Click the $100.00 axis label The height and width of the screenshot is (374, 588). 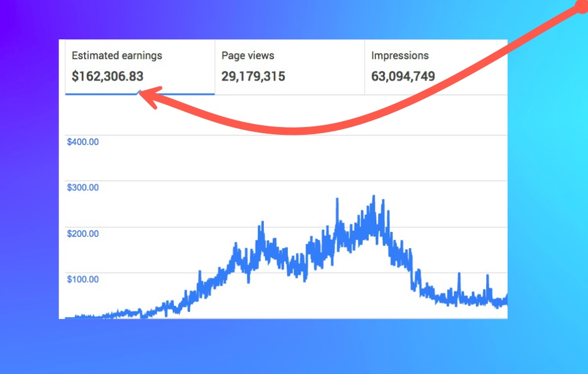coord(83,279)
